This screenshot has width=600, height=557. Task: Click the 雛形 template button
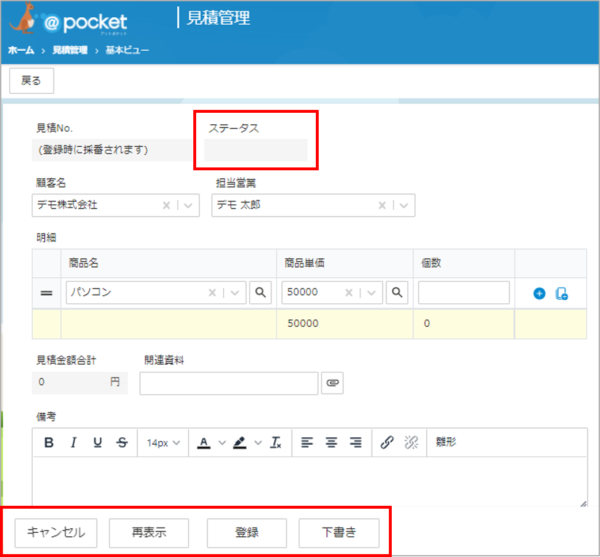(x=446, y=443)
